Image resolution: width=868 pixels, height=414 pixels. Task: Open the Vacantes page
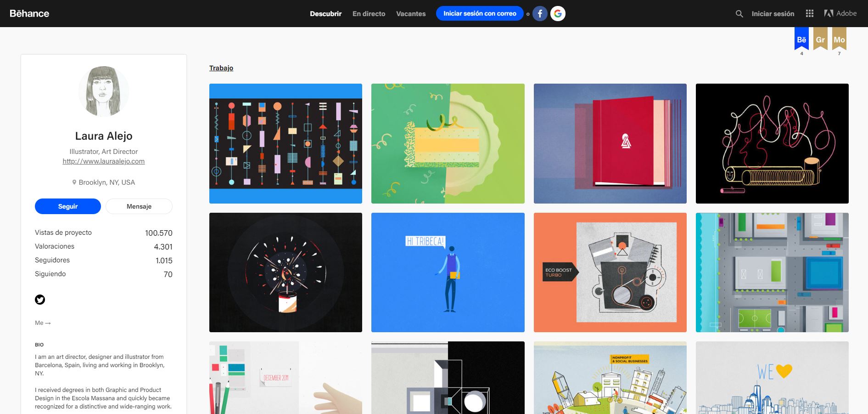point(411,14)
